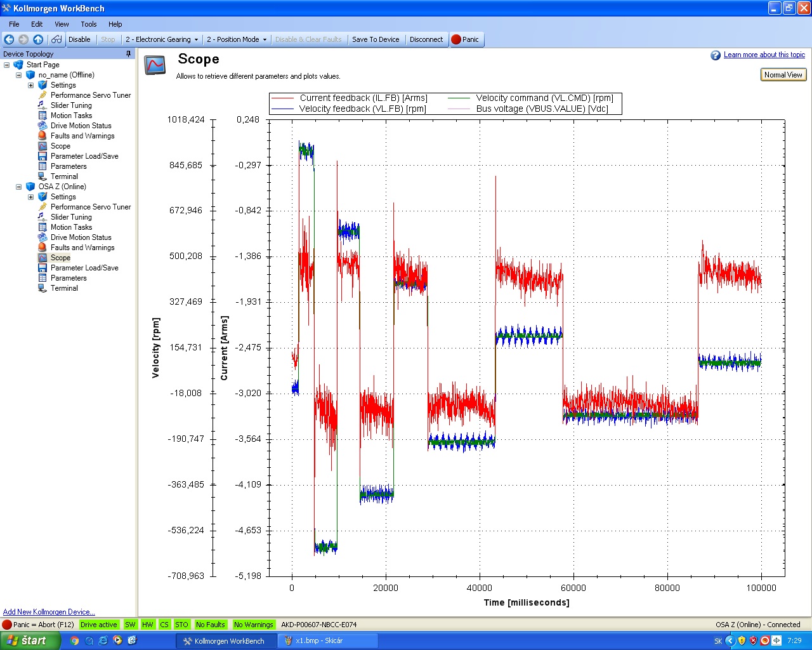Pin the Device Topology panel
This screenshot has width=812, height=650.
(128, 54)
